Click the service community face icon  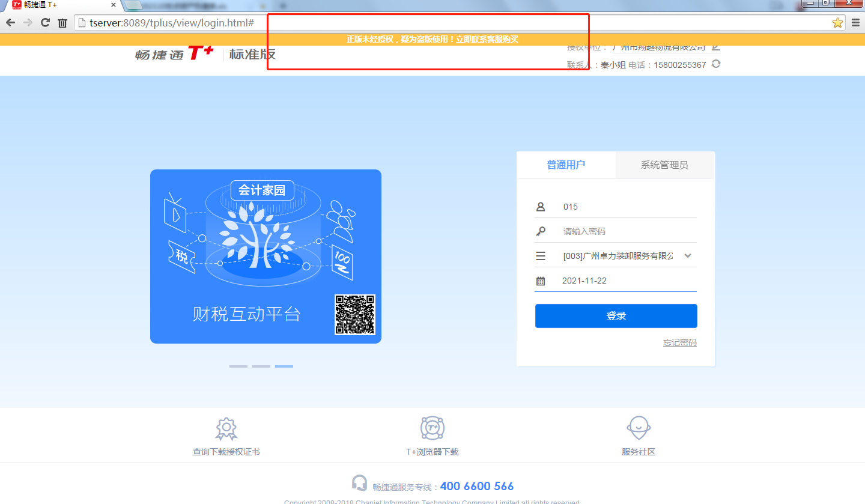(639, 428)
